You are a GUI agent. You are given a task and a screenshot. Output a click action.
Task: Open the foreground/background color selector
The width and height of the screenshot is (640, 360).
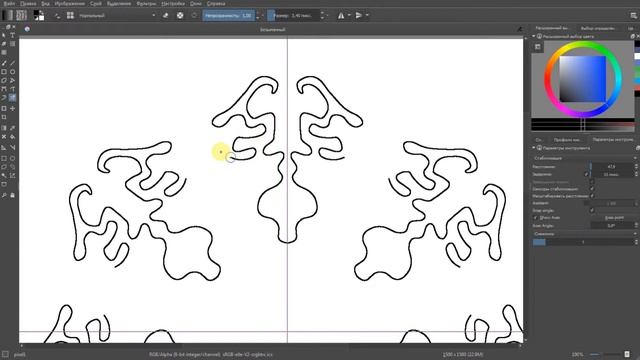point(39,16)
